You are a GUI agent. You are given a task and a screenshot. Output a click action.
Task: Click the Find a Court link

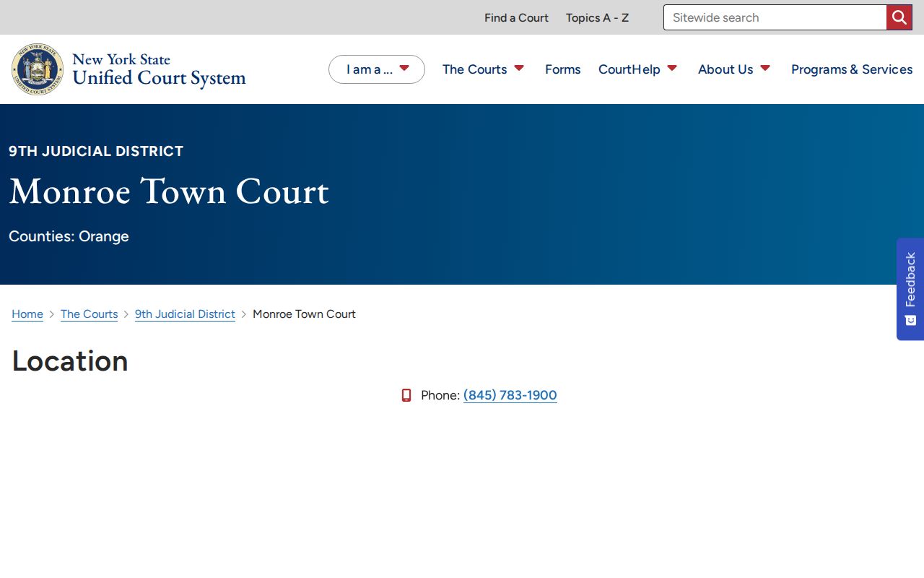(517, 17)
